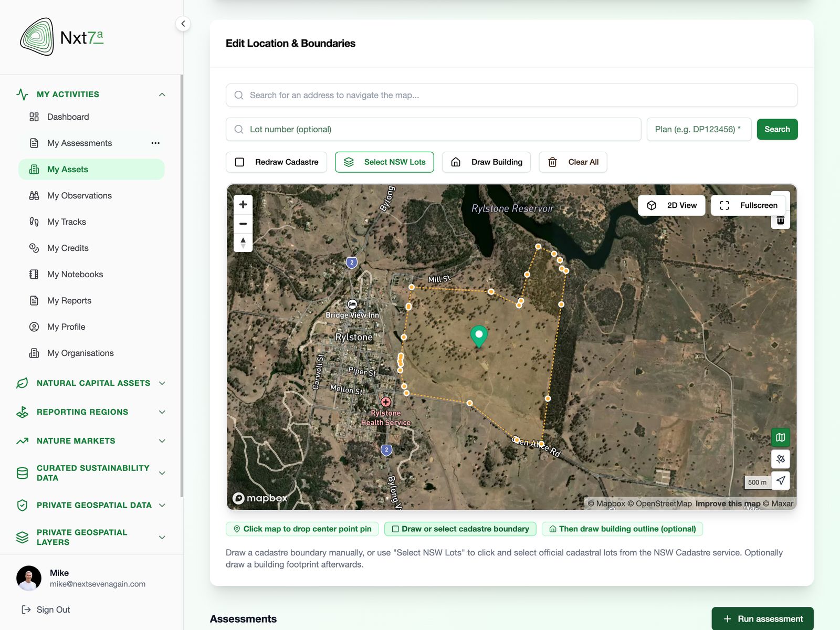Click the Mapbox logo on the map
Viewport: 840px width, 630px height.
(x=260, y=498)
